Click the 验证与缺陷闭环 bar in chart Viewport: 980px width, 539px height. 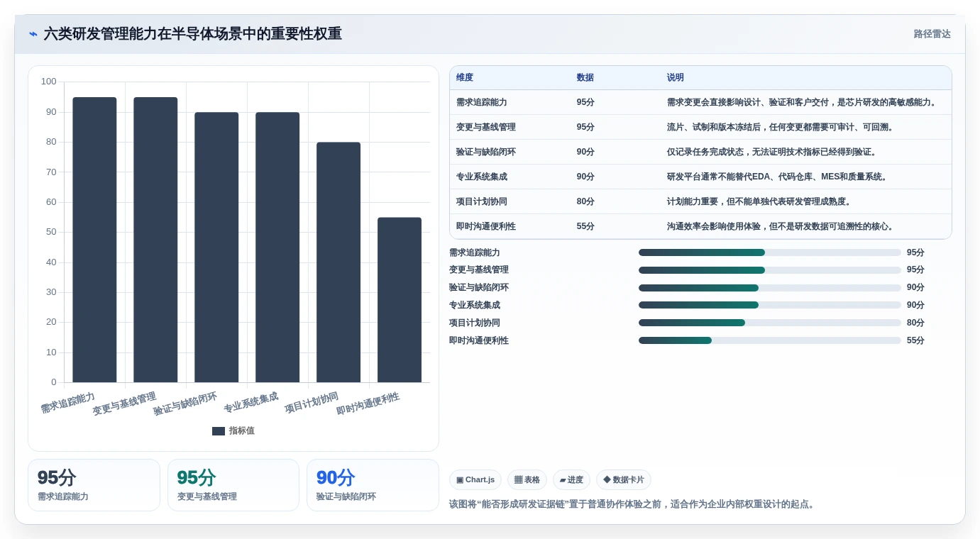(216, 248)
